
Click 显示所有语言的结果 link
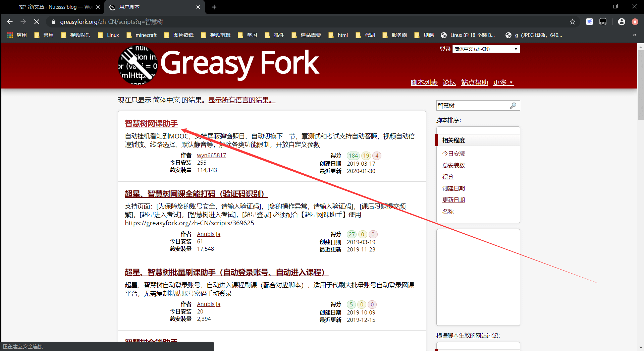(x=242, y=100)
